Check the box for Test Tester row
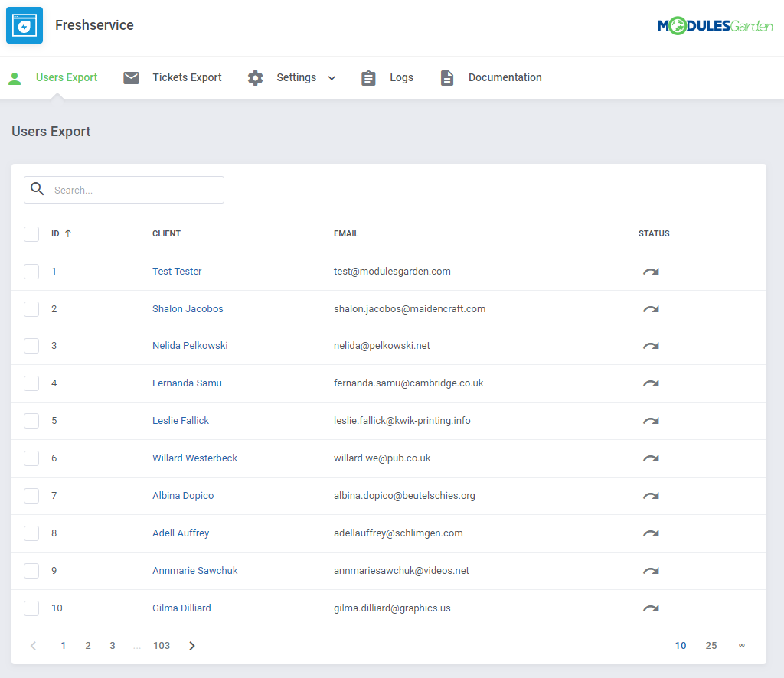This screenshot has height=678, width=784. click(31, 272)
